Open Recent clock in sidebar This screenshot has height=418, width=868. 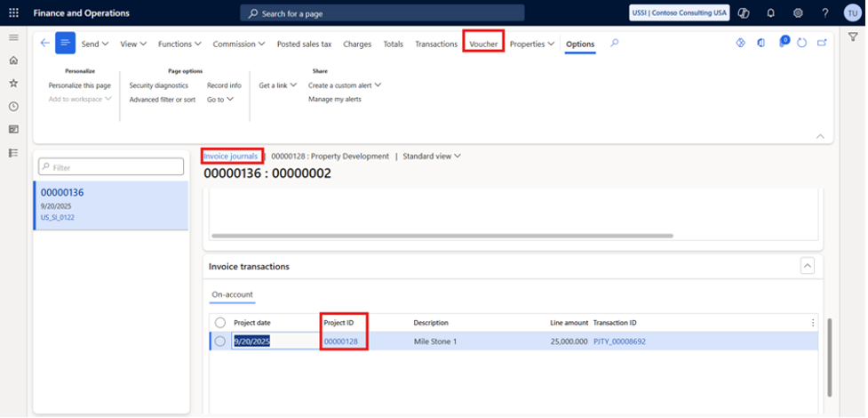pyautogui.click(x=14, y=107)
